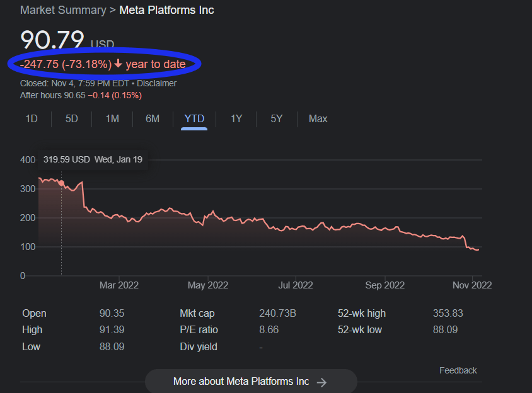This screenshot has height=393, width=532.
Task: Click the chart line near Nov 2022
Action: (x=472, y=249)
